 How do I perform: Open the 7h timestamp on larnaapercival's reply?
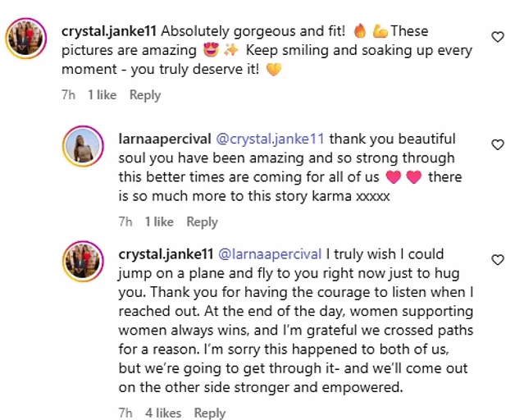click(x=125, y=221)
